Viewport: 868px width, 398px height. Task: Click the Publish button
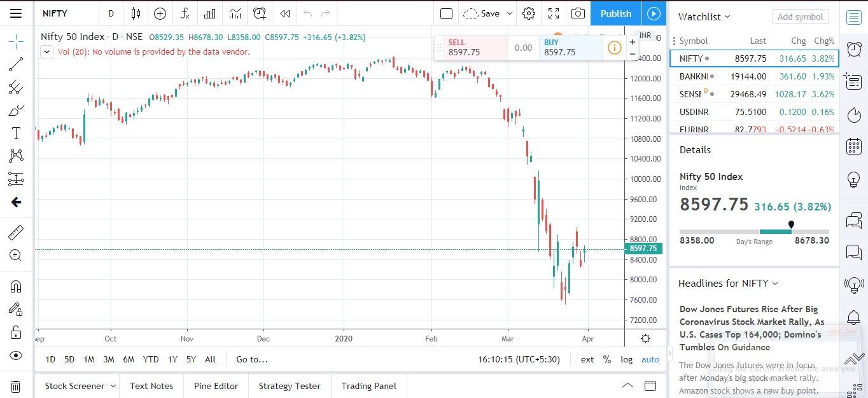tap(616, 13)
